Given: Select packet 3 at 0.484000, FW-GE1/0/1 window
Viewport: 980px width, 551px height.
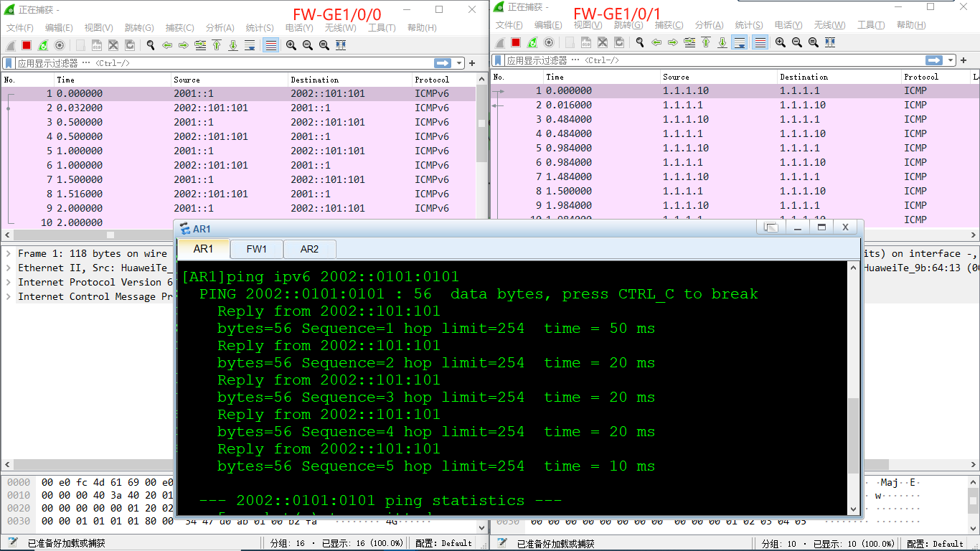Looking at the screenshot, I should [735, 119].
